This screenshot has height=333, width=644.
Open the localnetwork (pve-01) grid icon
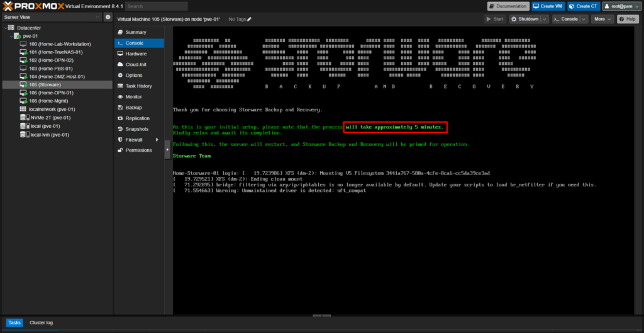[23, 109]
